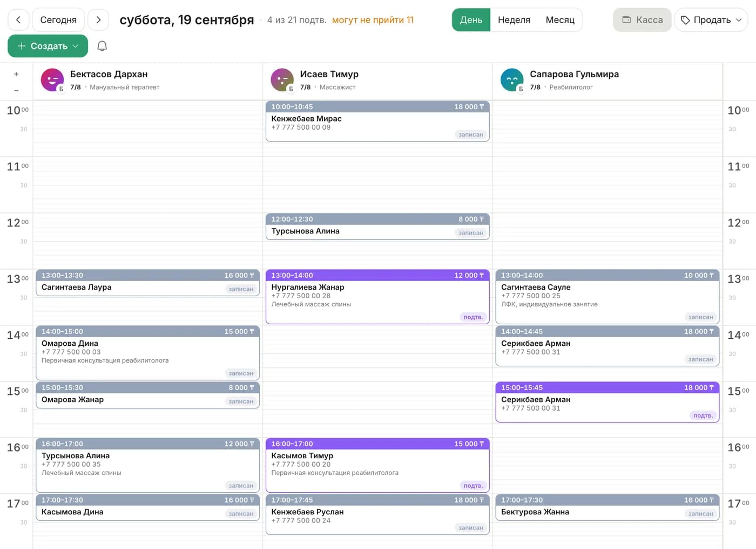Image resolution: width=756 pixels, height=549 pixels.
Task: Open Бектурова Жанна appointment
Action: (607, 507)
